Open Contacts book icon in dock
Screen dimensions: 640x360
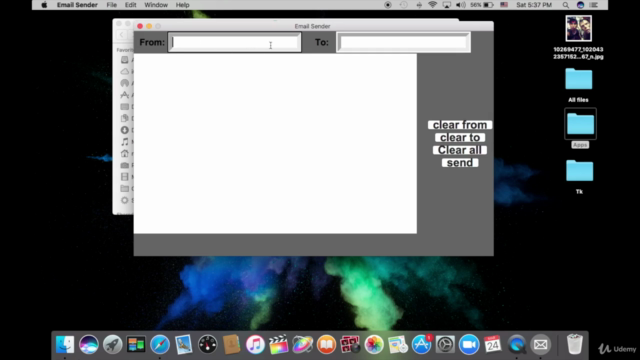pos(231,344)
